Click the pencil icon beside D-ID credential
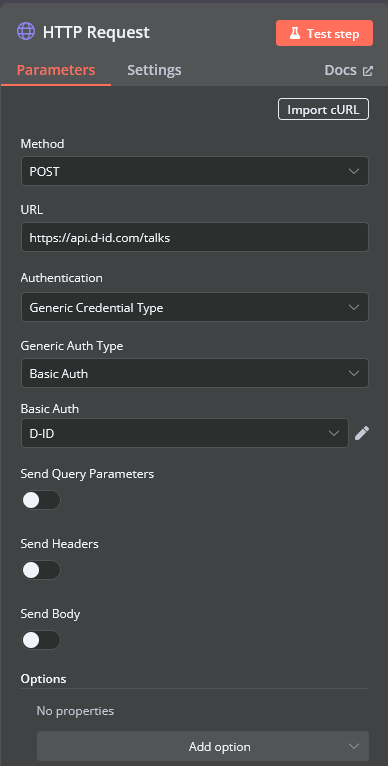The width and height of the screenshot is (388, 766). [x=362, y=433]
